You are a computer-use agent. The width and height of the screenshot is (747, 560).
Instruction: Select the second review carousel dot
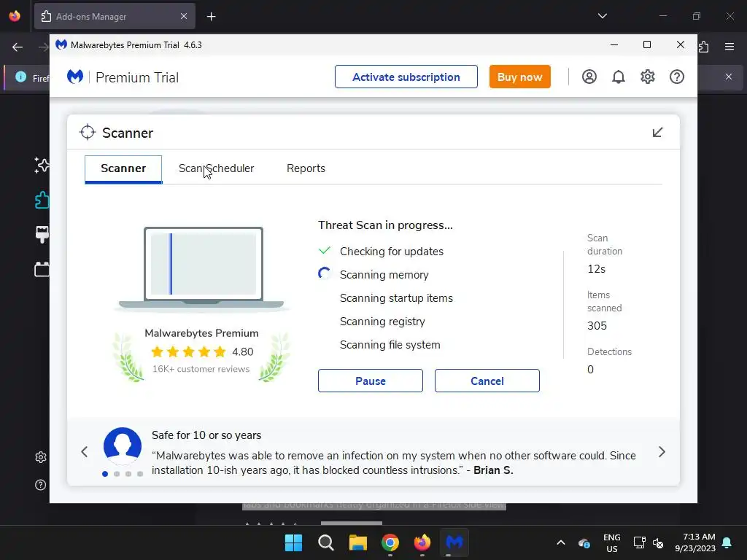117,474
